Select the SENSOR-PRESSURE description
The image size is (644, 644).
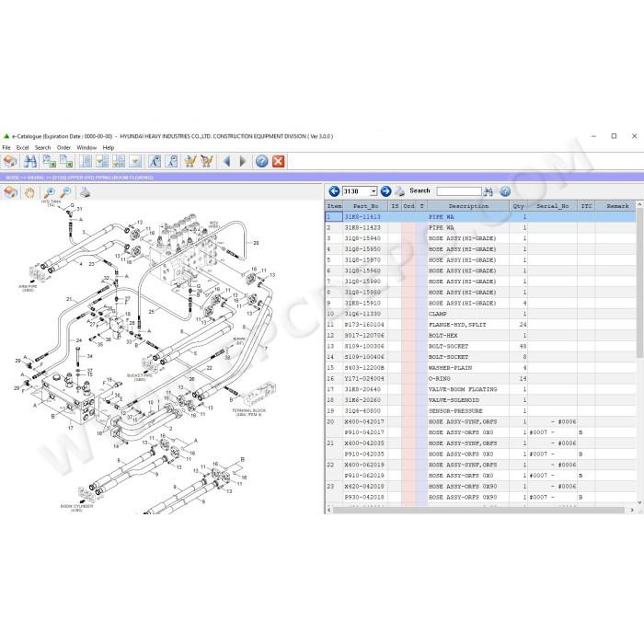pos(455,410)
